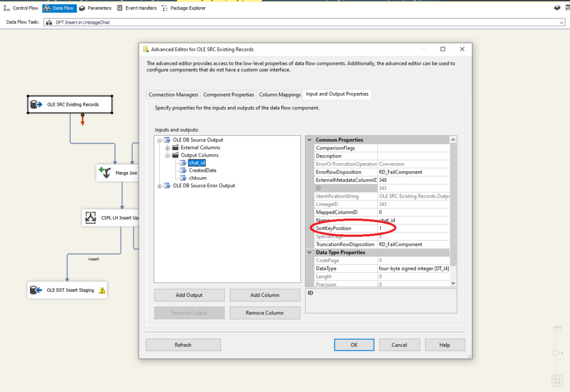Click the Advanced Editor dialog title icon
Image resolution: width=570 pixels, height=392 pixels.
click(x=146, y=49)
